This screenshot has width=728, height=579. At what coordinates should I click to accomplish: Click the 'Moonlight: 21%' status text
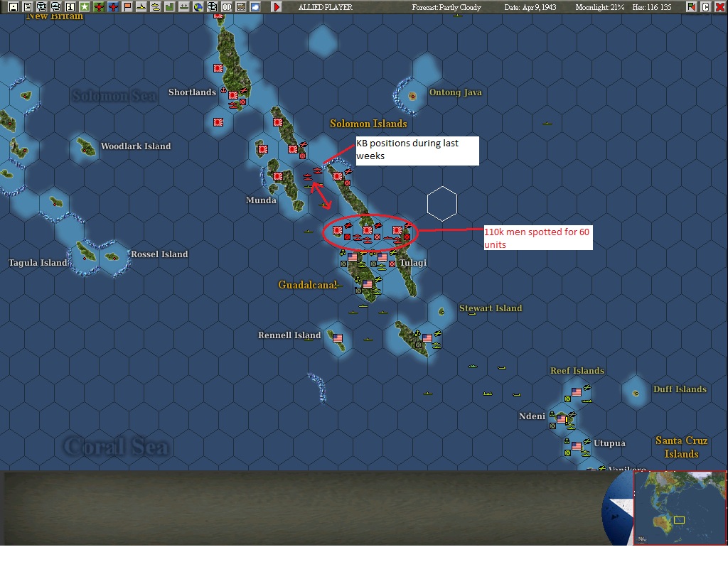coord(600,7)
